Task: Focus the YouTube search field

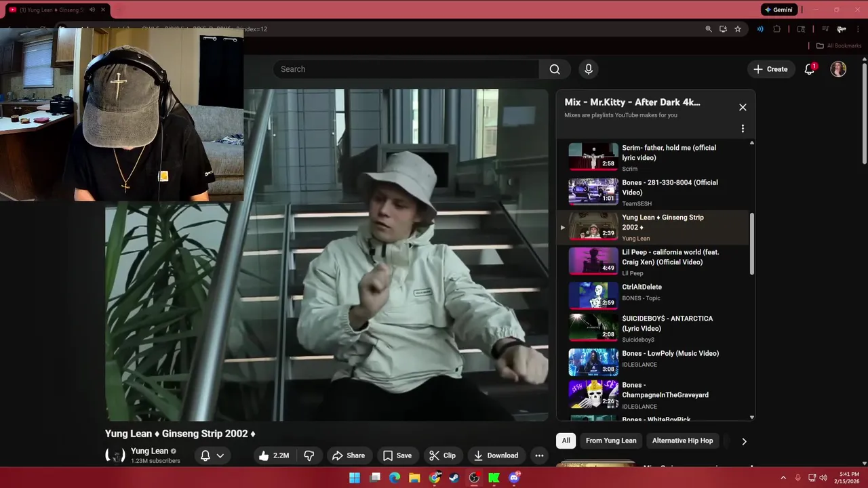Action: click(x=406, y=69)
